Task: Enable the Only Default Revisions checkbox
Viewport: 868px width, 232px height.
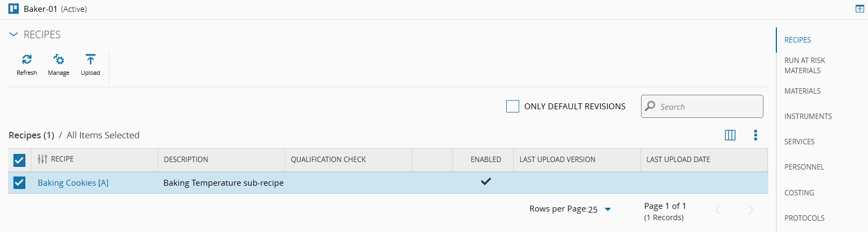Action: point(512,107)
